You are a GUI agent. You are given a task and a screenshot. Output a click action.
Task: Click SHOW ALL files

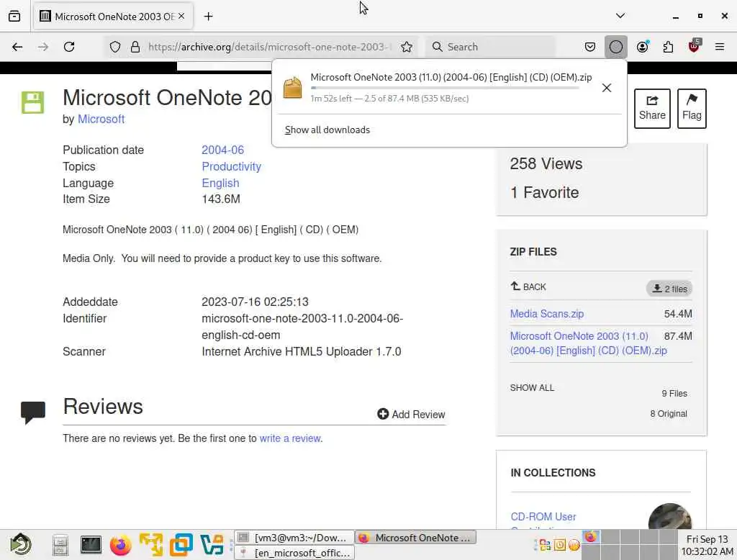532,387
